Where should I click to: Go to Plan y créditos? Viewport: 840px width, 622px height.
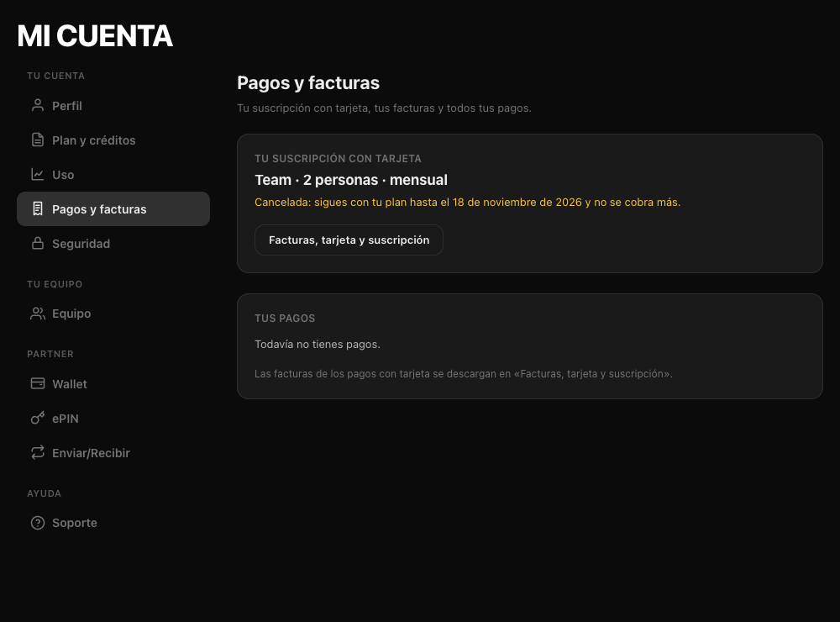tap(113, 140)
